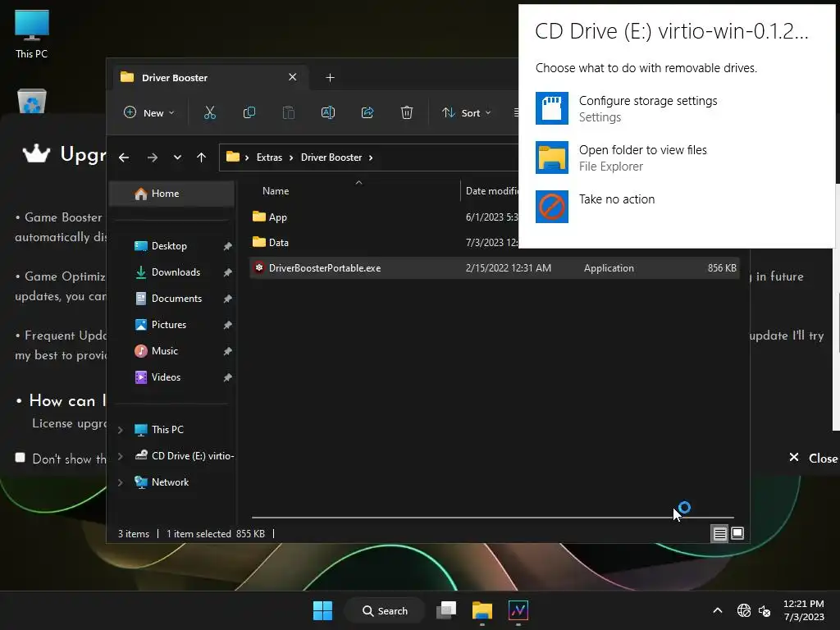840x630 pixels.
Task: Click Extras in the address breadcrumb
Action: coord(269,157)
